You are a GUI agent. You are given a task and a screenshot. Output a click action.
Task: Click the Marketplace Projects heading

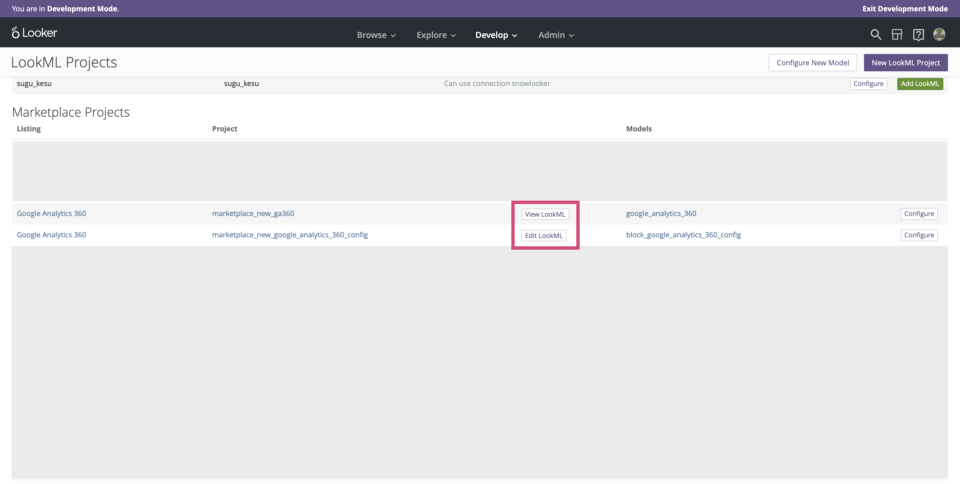(70, 112)
